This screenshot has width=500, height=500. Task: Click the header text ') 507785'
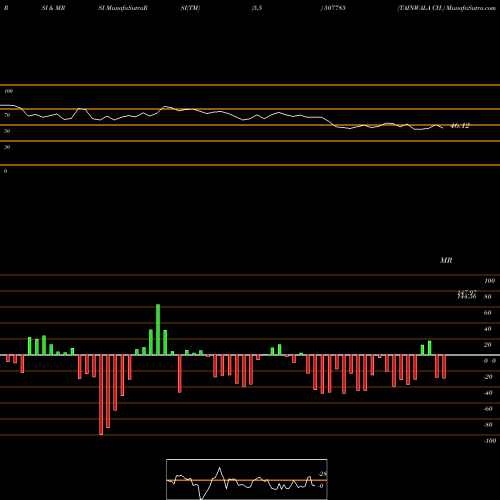333,8
